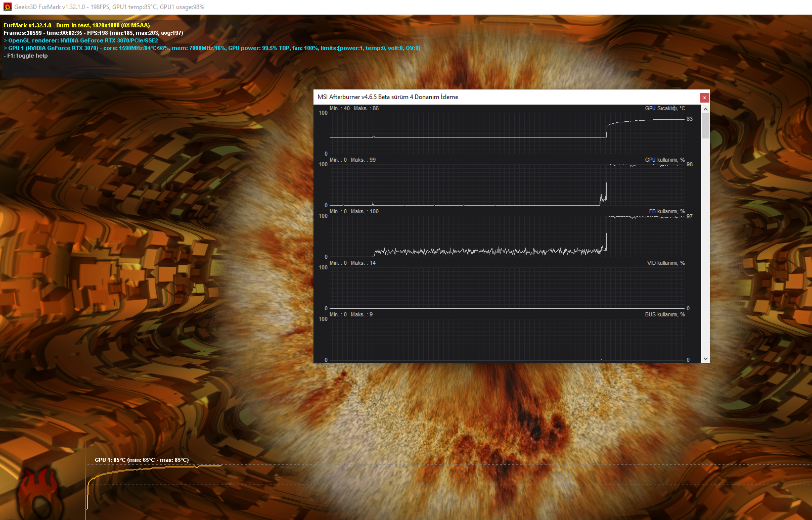Click the 'Min. : 0 Maks. : 100' FB usage stats
The width and height of the screenshot is (812, 520).
[x=354, y=211]
